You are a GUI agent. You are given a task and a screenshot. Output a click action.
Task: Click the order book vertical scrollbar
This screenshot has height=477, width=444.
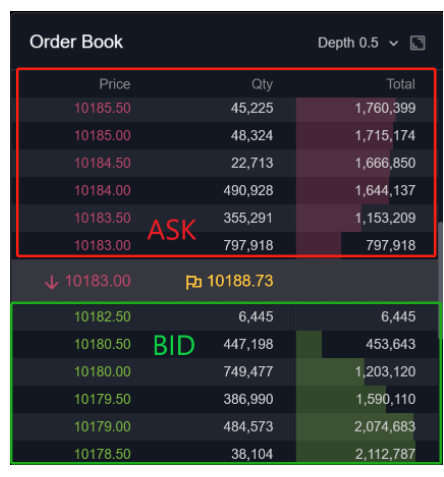(x=440, y=280)
